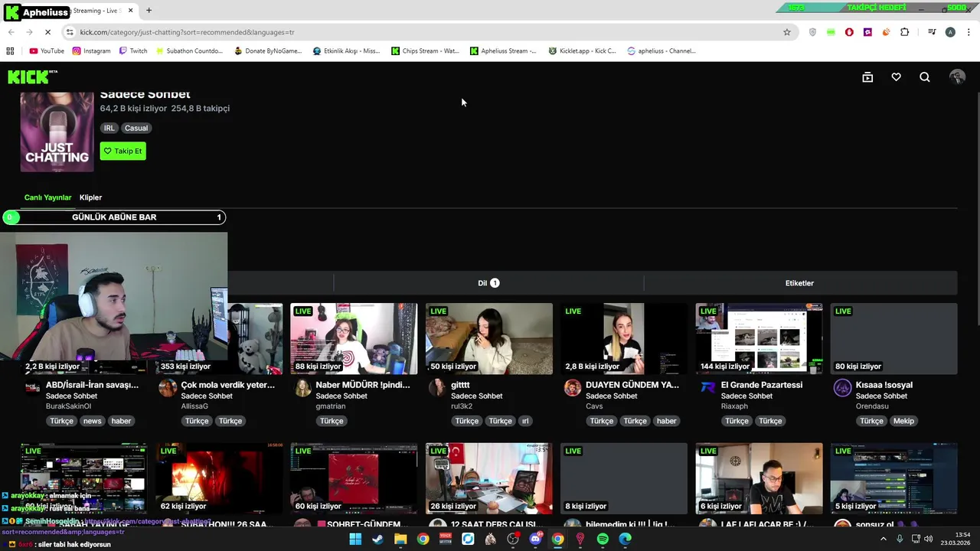This screenshot has width=980, height=551.
Task: Open the stream with 6 kişi izliyor
Action: (759, 478)
